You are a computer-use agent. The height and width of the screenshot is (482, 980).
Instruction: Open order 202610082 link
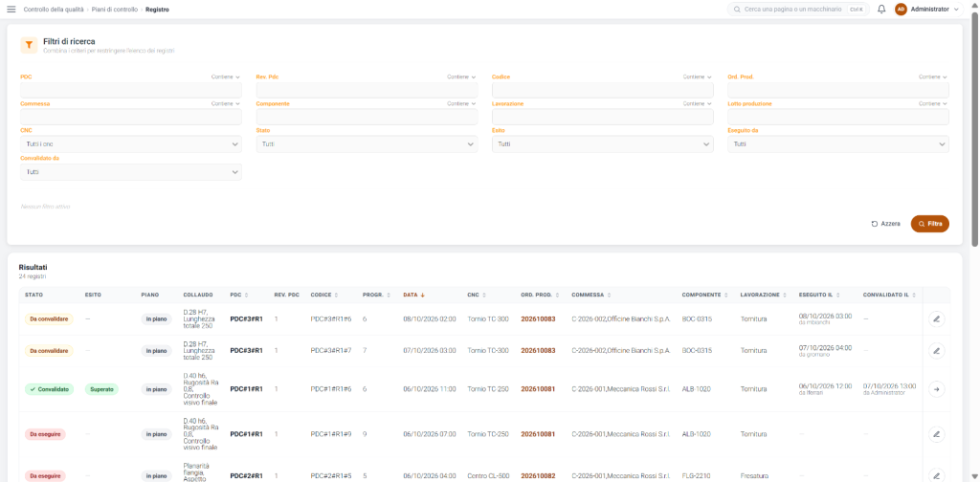coord(538,475)
